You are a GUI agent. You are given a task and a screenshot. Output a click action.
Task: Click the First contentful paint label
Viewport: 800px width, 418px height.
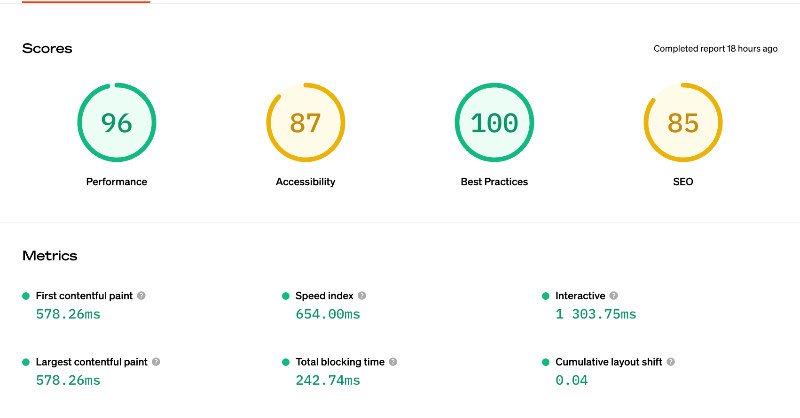pyautogui.click(x=84, y=296)
